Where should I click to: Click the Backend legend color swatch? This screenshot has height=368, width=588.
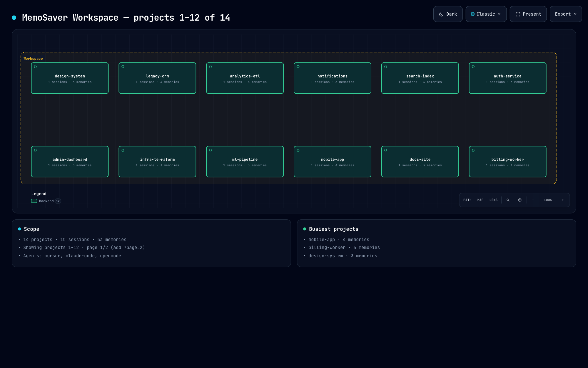(34, 201)
